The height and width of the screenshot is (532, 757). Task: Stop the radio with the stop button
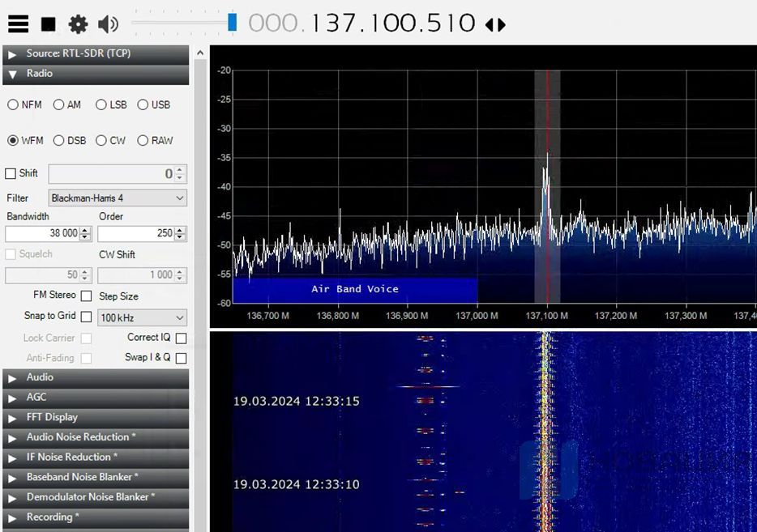click(49, 24)
